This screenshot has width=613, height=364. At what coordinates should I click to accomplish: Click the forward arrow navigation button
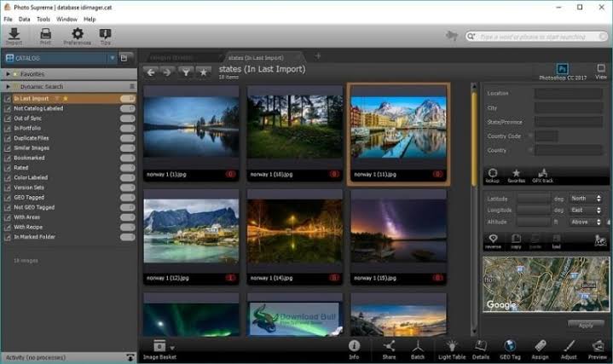tap(167, 72)
